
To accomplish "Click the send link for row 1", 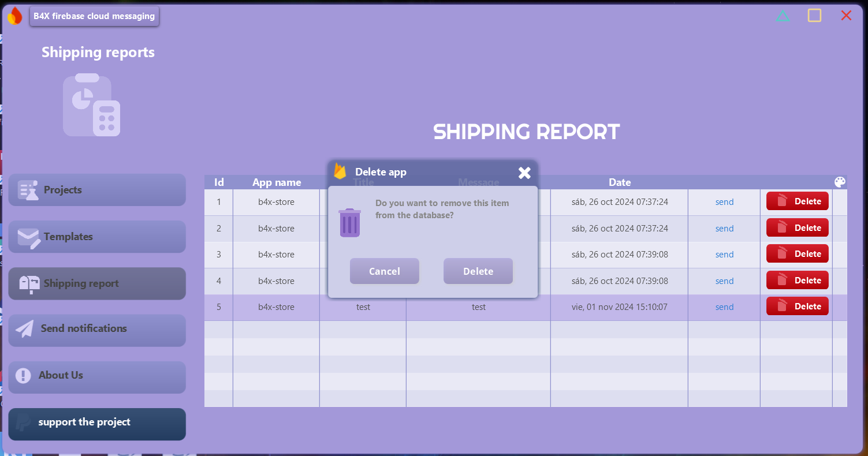I will (x=724, y=202).
